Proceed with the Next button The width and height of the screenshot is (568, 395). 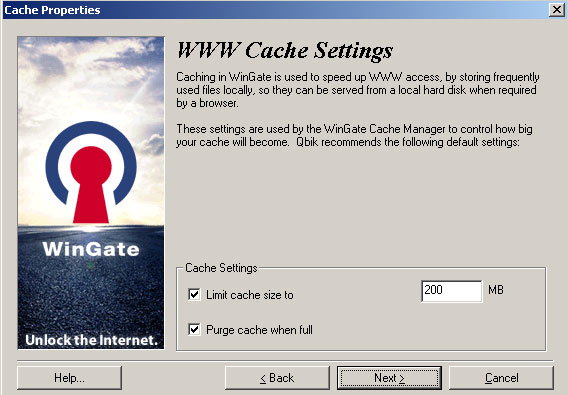pyautogui.click(x=389, y=378)
